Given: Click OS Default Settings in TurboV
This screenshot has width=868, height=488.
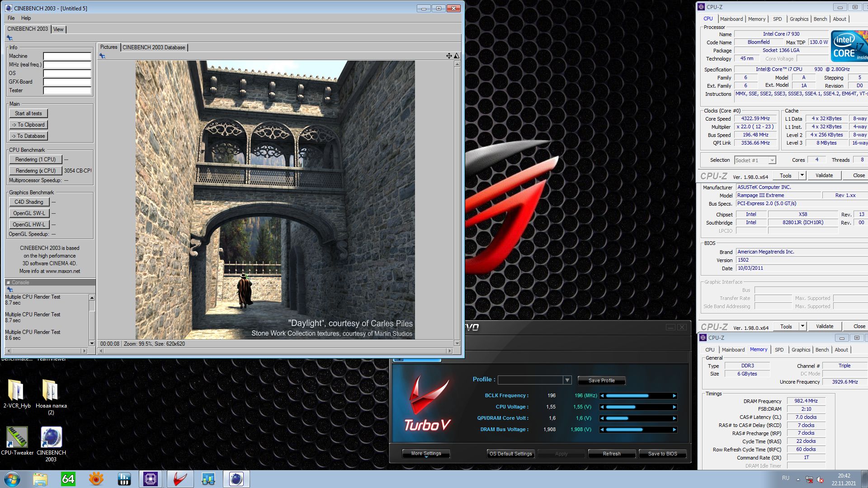Looking at the screenshot, I should coord(511,454).
